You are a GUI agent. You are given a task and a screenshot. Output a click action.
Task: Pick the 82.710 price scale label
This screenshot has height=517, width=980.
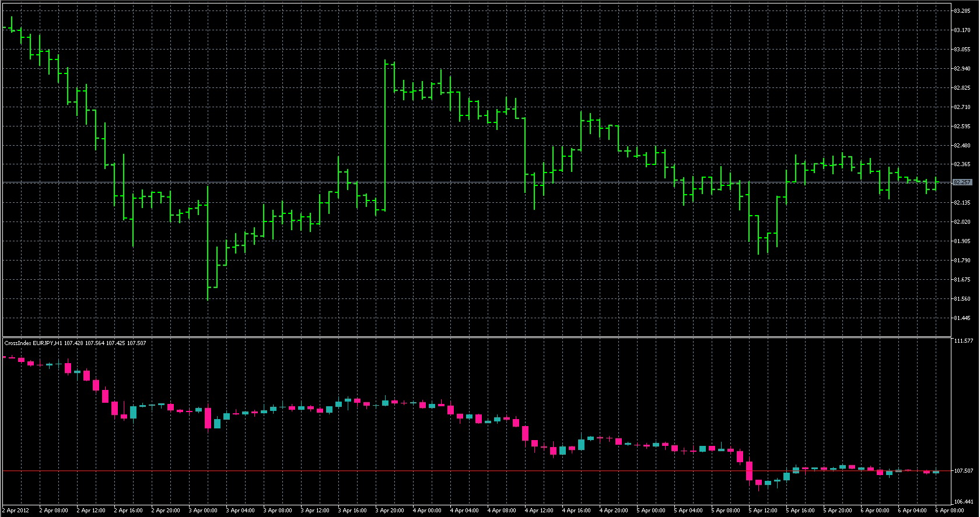[x=962, y=107]
